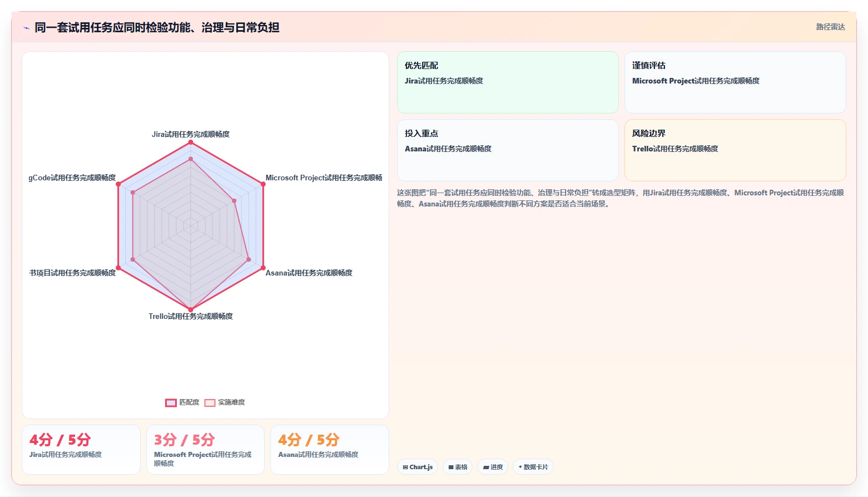The image size is (868, 497).
Task: Click the 实施难度 legend color box
Action: [x=210, y=403]
